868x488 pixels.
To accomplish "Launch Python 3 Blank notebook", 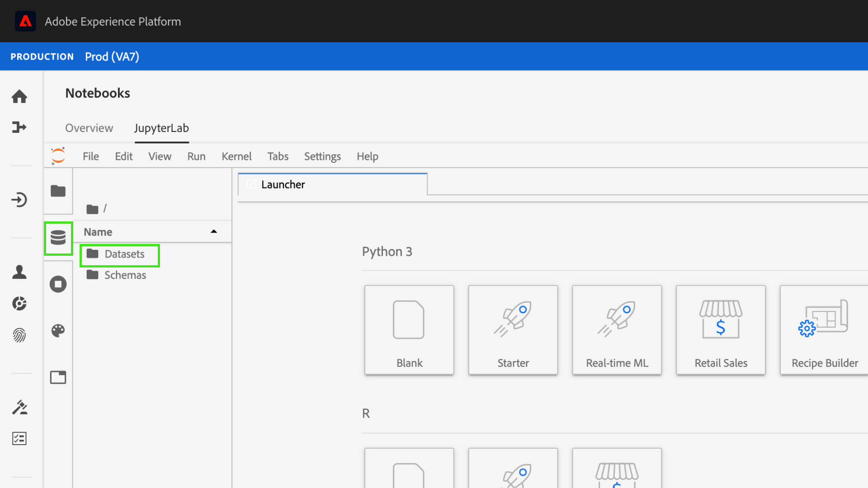I will point(409,330).
